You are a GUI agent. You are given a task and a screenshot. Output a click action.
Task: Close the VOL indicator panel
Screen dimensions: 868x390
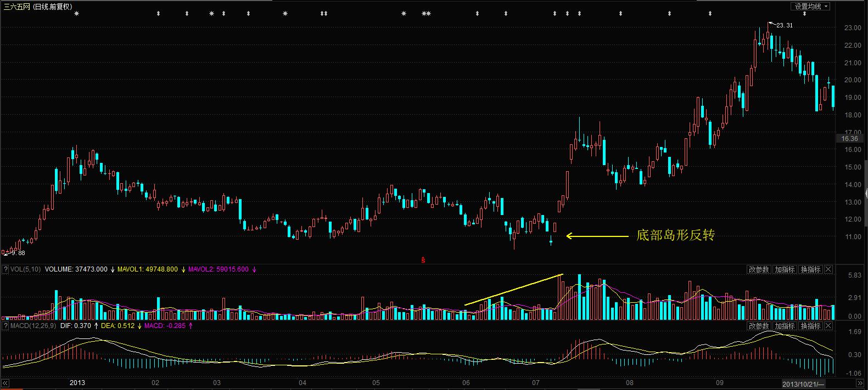pos(828,269)
